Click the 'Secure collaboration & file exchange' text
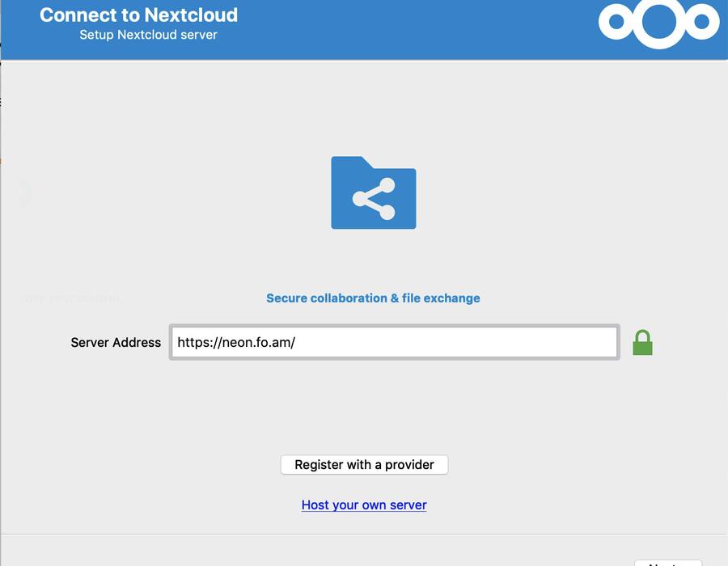Screen dimensions: 728x566 (x=373, y=298)
